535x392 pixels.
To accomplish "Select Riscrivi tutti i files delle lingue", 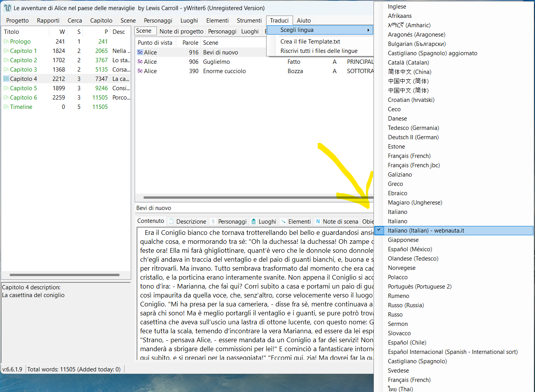I will 319,51.
